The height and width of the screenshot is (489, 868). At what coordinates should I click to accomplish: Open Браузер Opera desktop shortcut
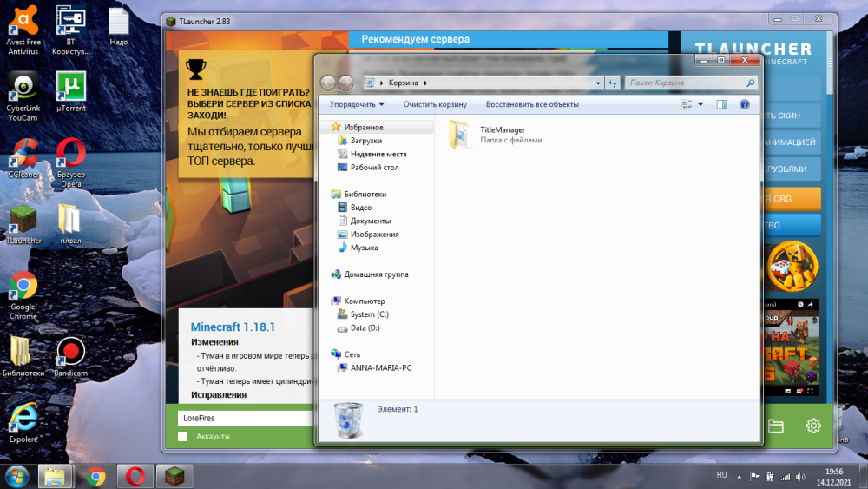pyautogui.click(x=71, y=162)
